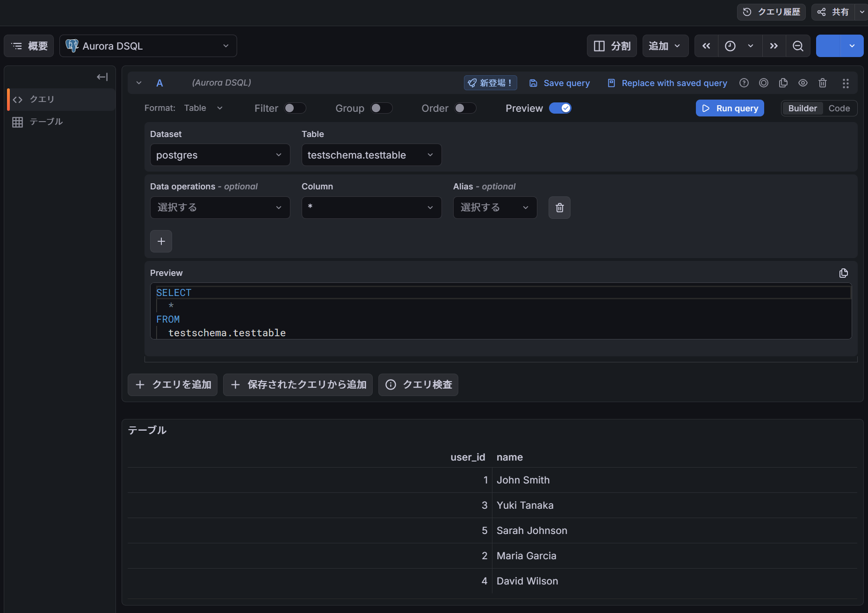The width and height of the screenshot is (868, 613).
Task: Open query history via the クエリ履歴 icon
Action: (771, 12)
